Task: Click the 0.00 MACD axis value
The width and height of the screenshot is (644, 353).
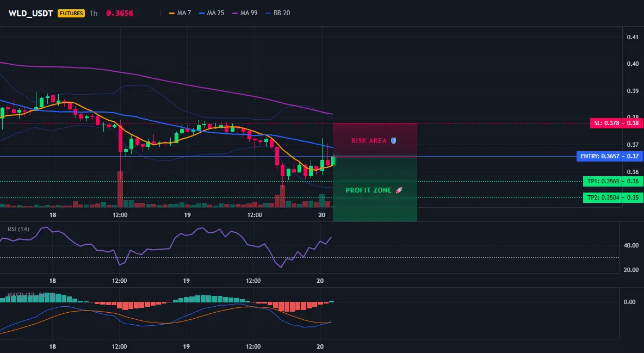Action: [629, 302]
